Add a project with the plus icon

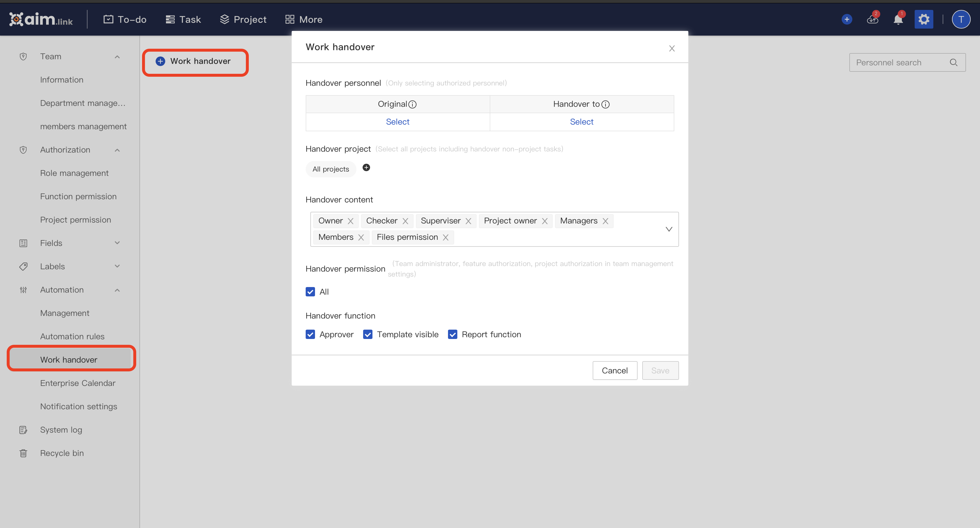pos(366,168)
